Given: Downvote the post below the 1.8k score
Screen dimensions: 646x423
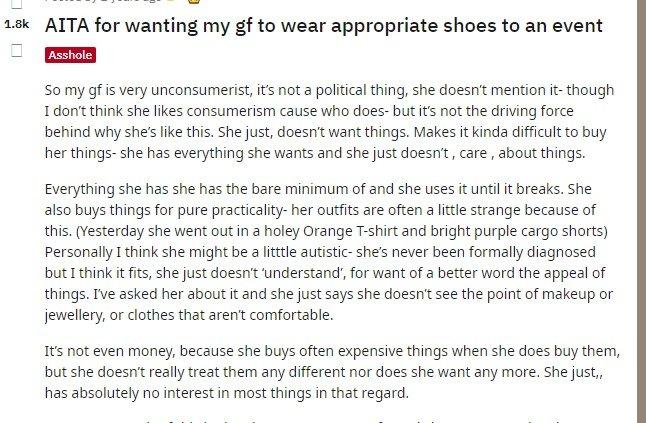Looking at the screenshot, I should coord(16,50).
